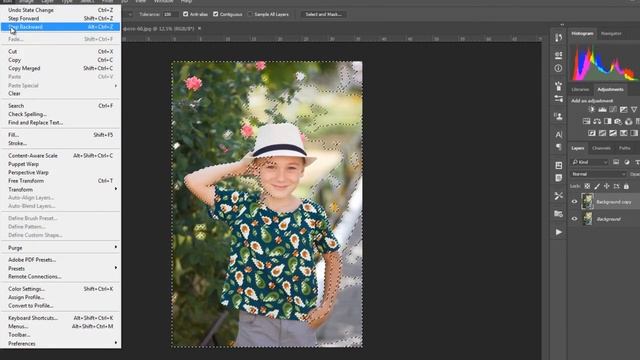Screen dimensions: 640x360
Task: Toggle lock all padlock icon
Action: click(x=626, y=186)
